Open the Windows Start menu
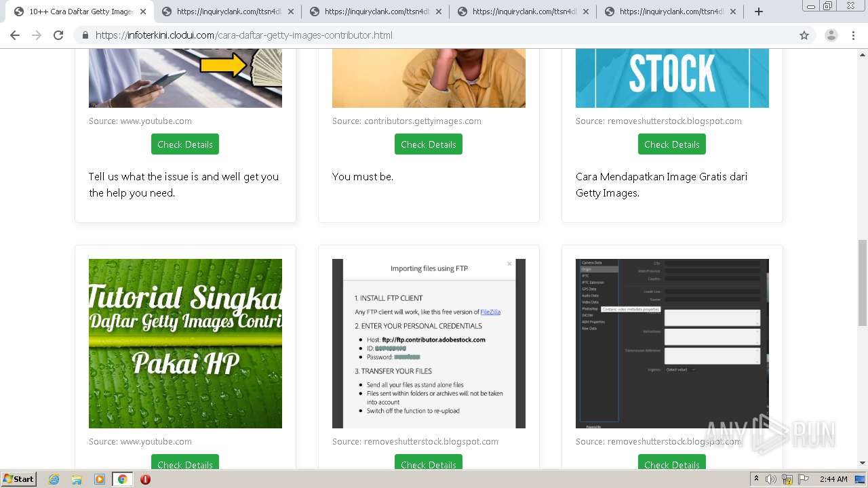Screen dimensions: 868x488 (19, 479)
